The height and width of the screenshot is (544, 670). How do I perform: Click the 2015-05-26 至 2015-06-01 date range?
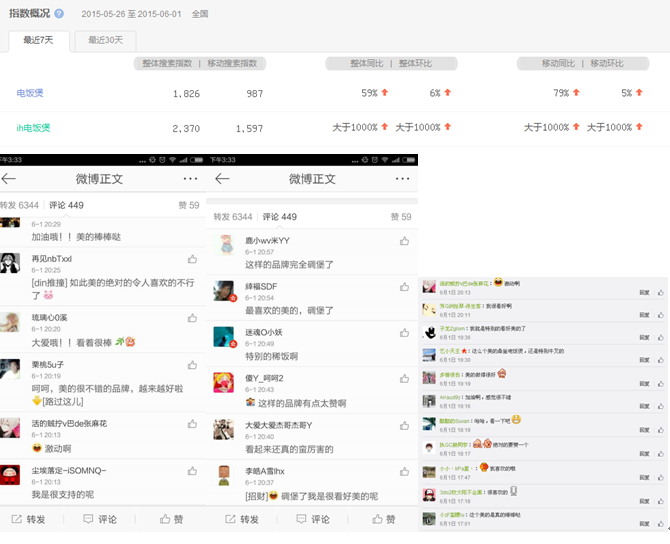[x=131, y=14]
